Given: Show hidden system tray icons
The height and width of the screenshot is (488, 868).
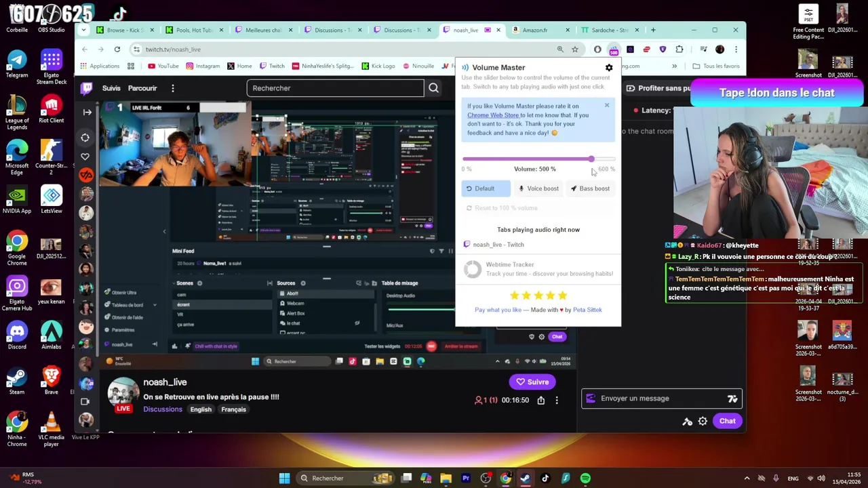Looking at the screenshot, I should 747,479.
